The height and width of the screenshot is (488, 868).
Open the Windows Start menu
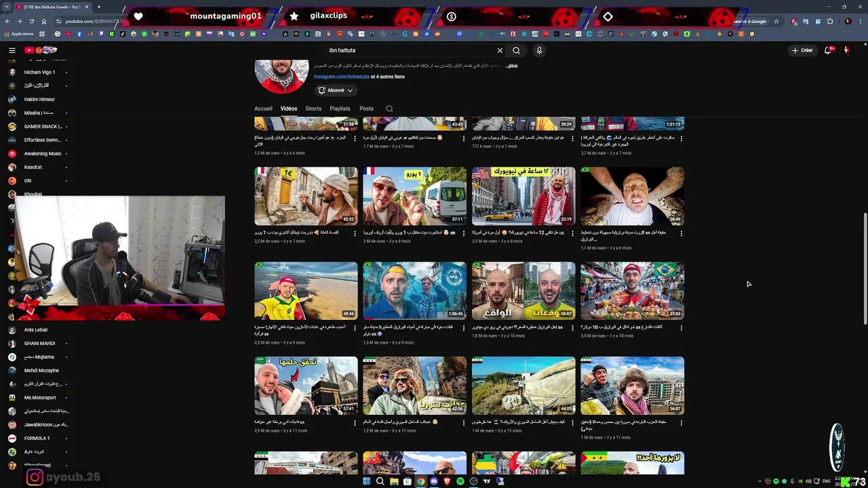tap(366, 481)
